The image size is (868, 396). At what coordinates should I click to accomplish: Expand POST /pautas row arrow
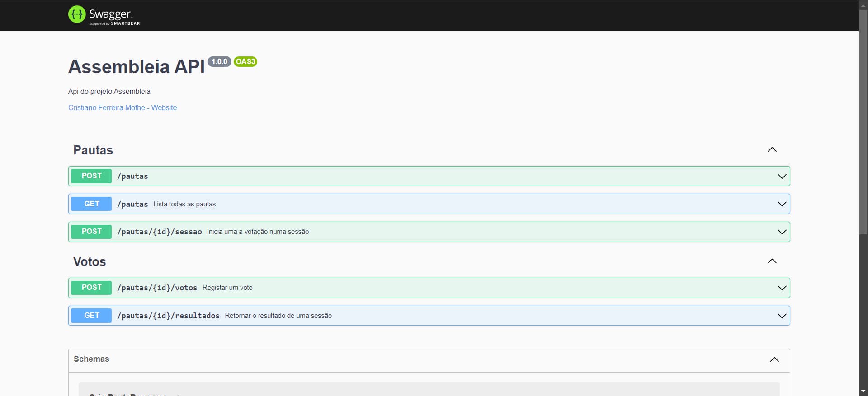coord(782,176)
